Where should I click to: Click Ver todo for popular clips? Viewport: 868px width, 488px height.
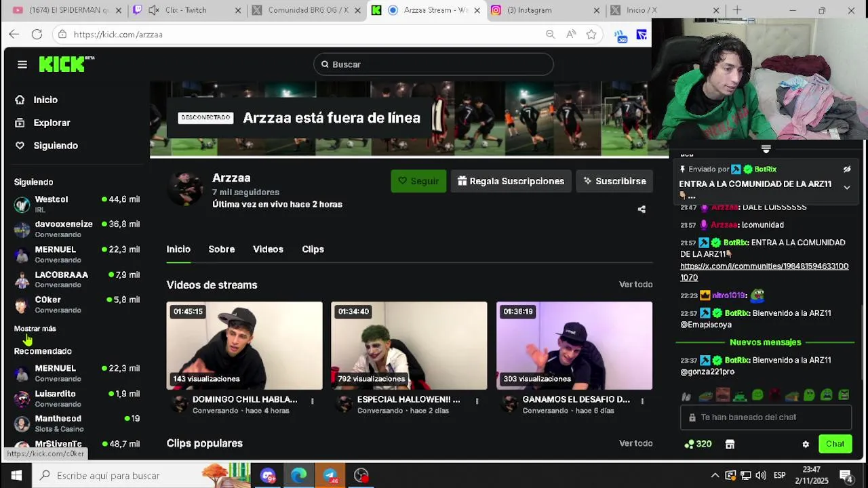click(x=635, y=443)
